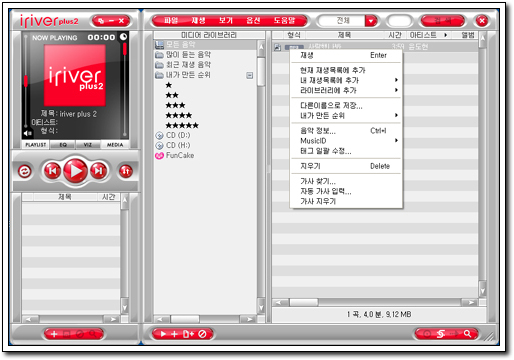Click the clock icon beside 00:00 timer

click(x=123, y=37)
